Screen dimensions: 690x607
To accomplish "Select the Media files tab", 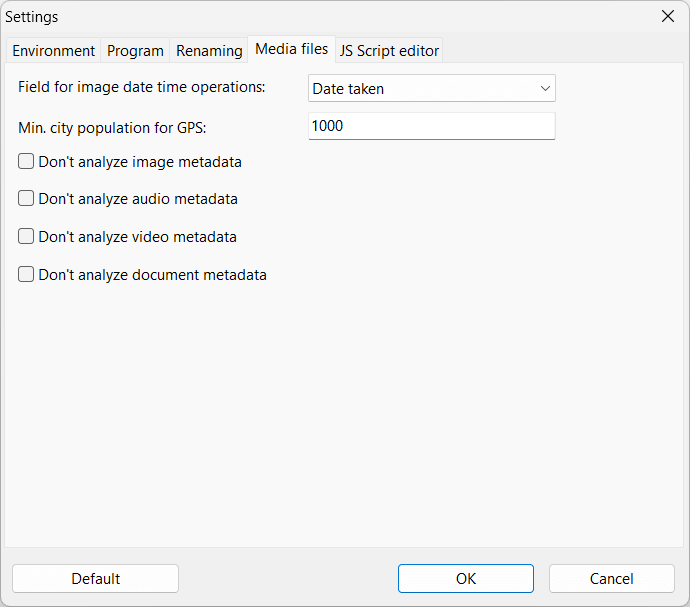I will [x=291, y=49].
